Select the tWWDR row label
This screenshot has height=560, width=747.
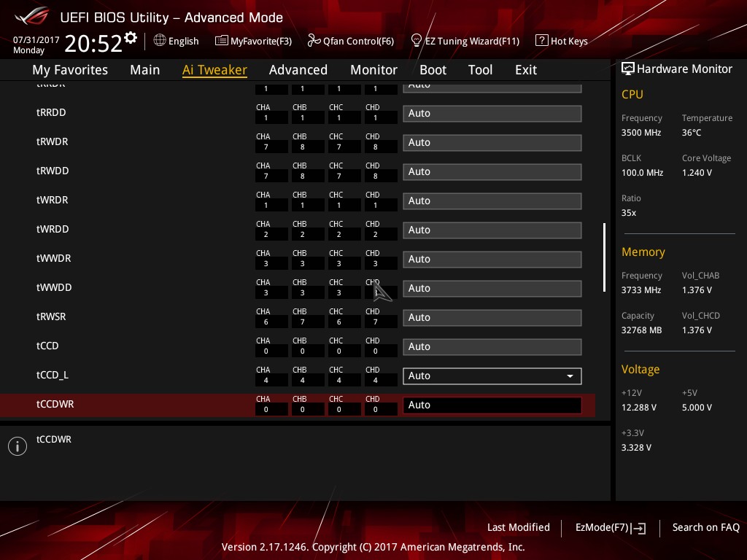pos(53,258)
